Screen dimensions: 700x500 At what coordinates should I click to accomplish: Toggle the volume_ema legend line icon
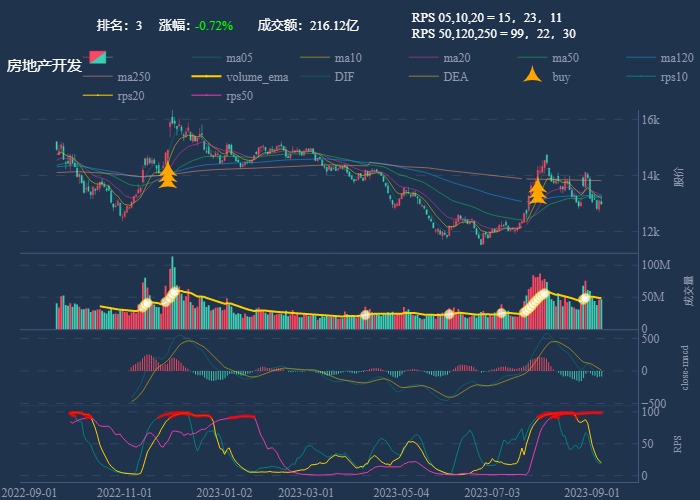tap(206, 77)
